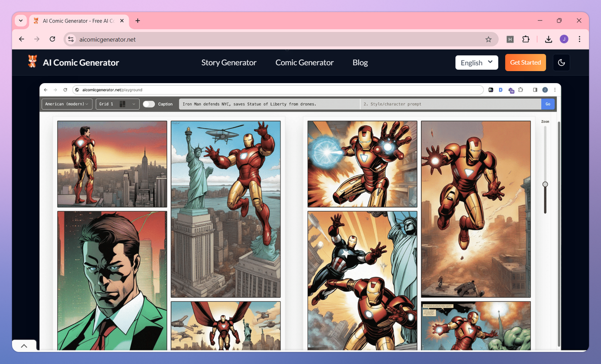Screen dimensions: 601x364
Task: Click the bookmark star in the address bar
Action: [488, 39]
